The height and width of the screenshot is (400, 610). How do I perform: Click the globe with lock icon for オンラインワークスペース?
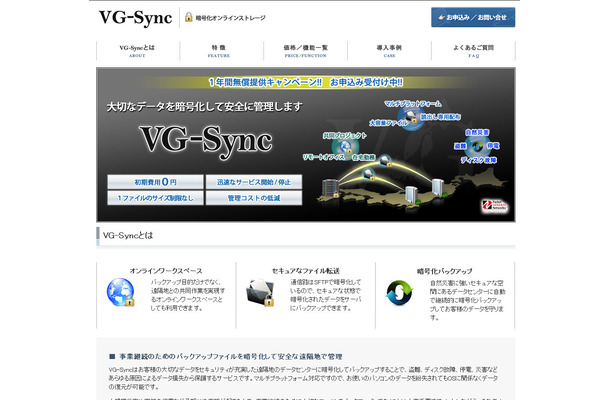click(x=121, y=292)
